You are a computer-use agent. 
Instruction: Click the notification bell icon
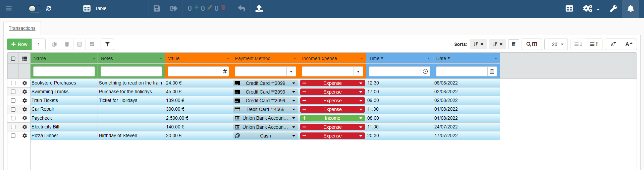[x=630, y=8]
